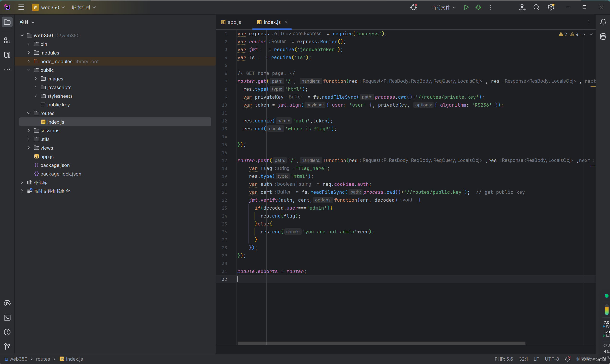Change UTF-8 file encoding
610x364 pixels.
(552, 359)
